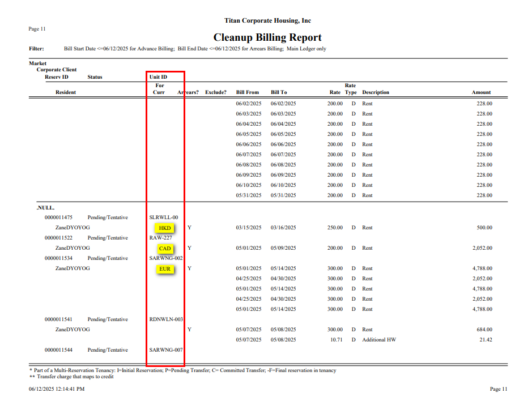Select the Bill From column header
The height and width of the screenshot is (410, 532).
point(247,92)
